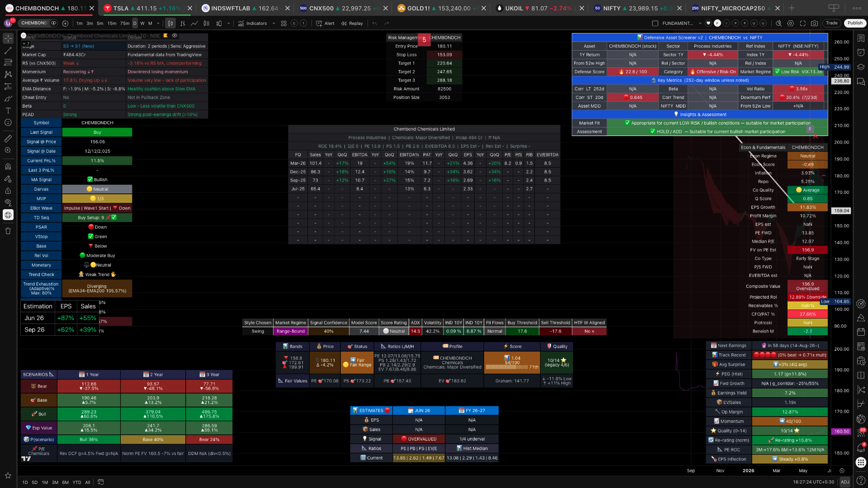Screen dimensions: 868x488
Task: Click the compare or add symbol plus icon
Action: click(x=65, y=23)
